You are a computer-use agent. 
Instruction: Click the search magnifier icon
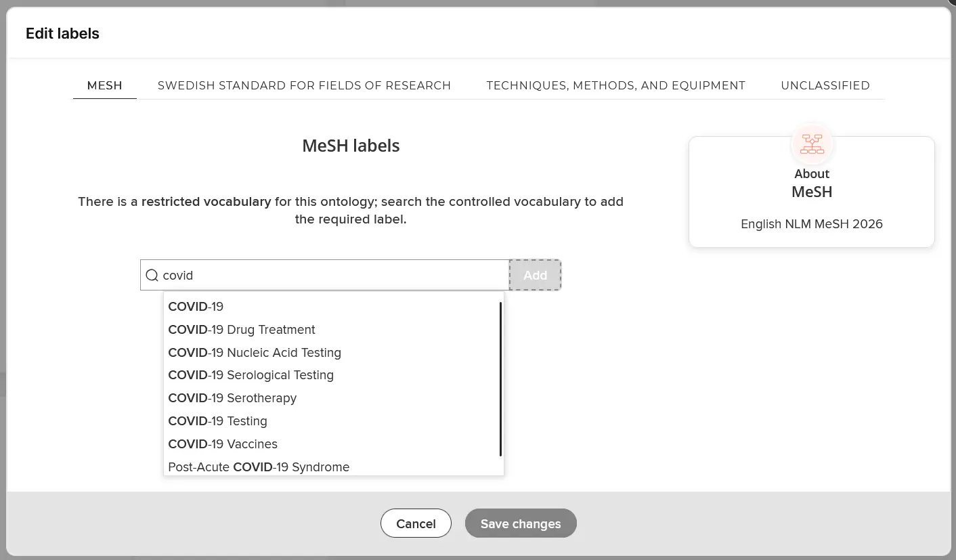coord(152,276)
